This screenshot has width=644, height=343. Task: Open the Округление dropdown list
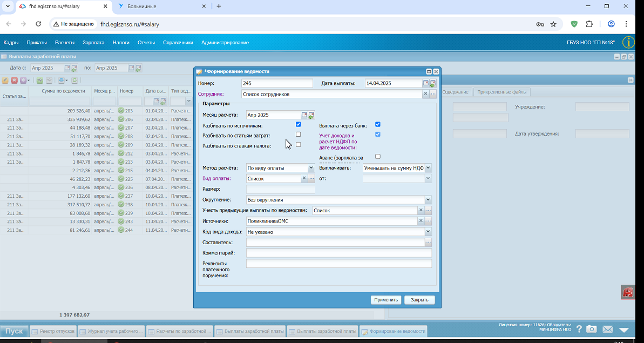[428, 200]
